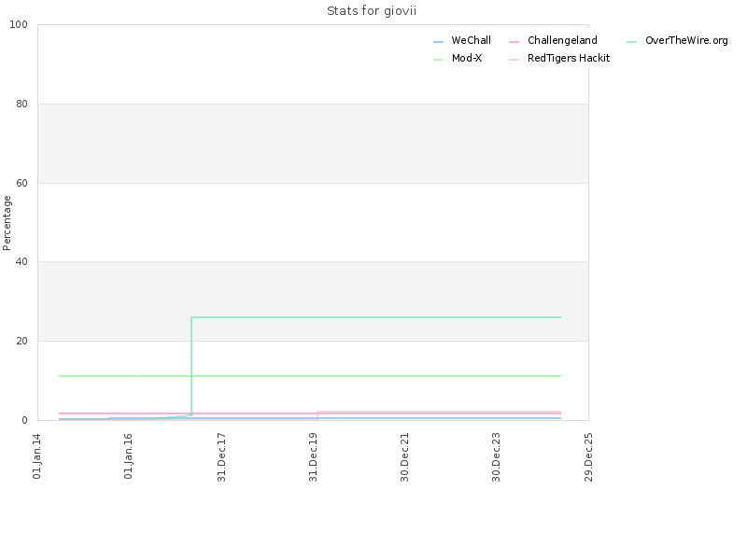
Task: Click the Percentage y-axis label
Action: point(7,223)
